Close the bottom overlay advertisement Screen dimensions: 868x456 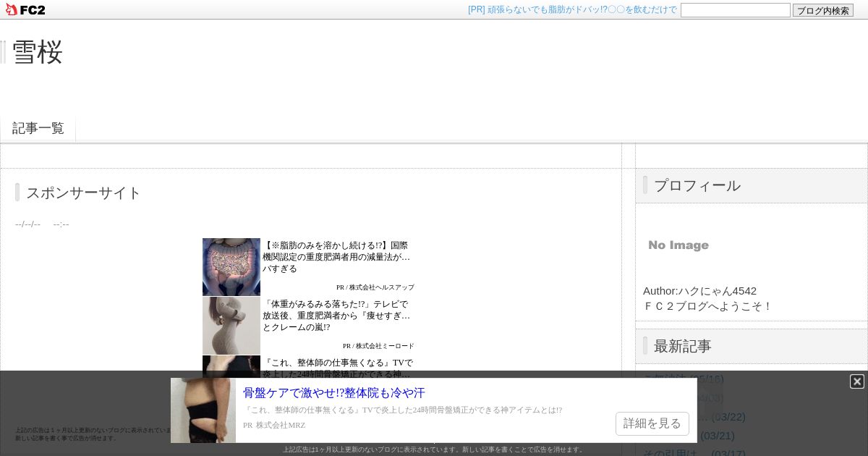(857, 381)
